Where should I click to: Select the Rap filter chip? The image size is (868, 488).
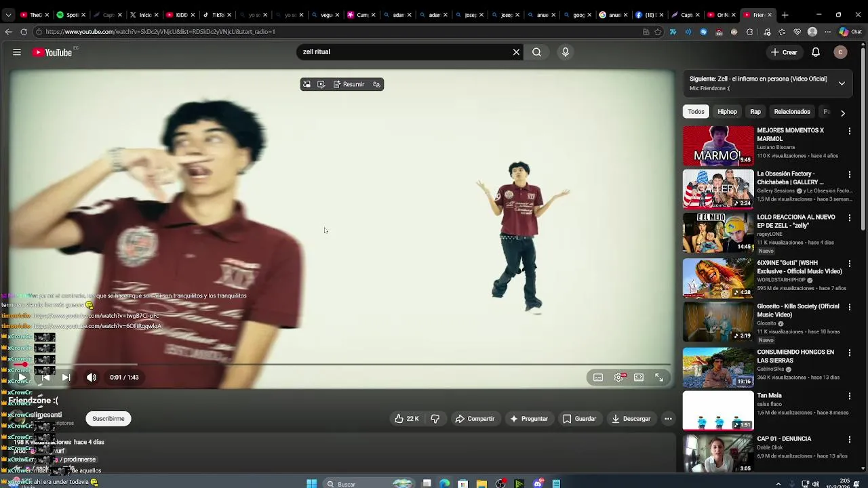coord(755,112)
